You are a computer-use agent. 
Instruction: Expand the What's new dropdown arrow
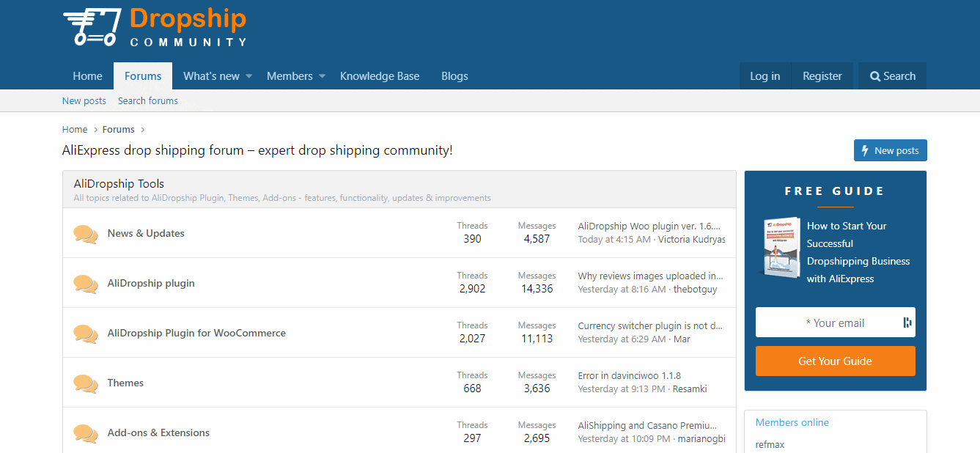[x=248, y=76]
